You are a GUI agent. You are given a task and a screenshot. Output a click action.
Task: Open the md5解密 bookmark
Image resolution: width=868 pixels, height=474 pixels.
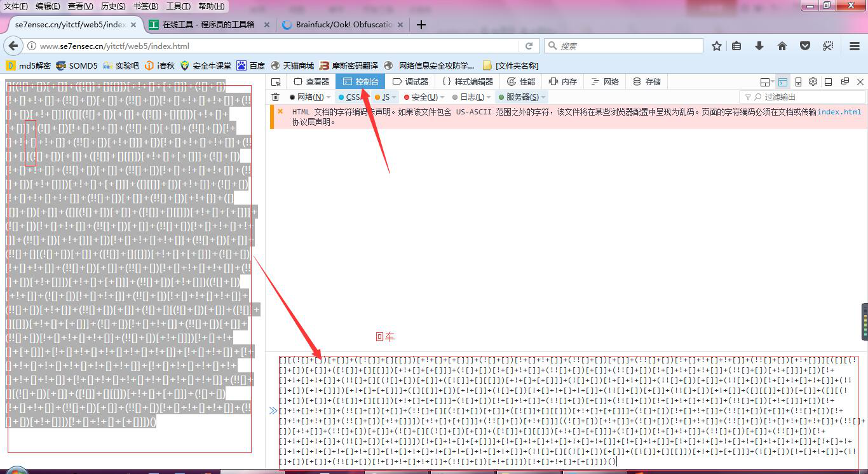coord(29,65)
